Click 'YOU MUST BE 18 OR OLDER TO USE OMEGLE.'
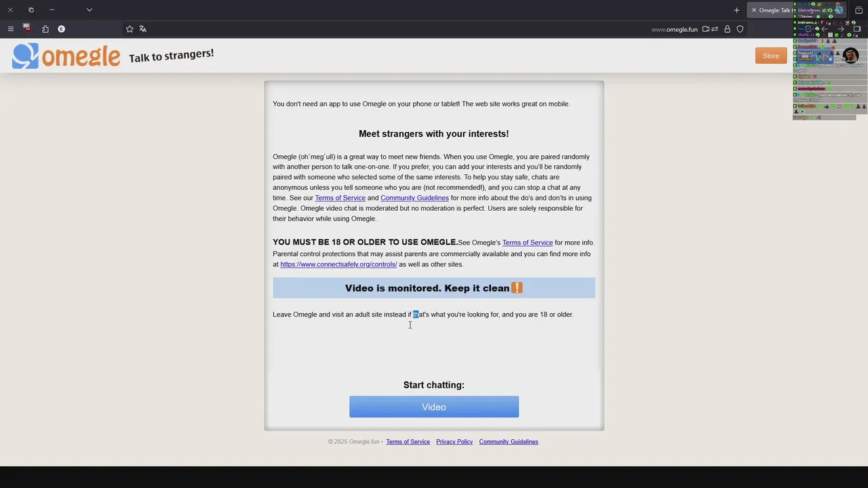This screenshot has width=868, height=488. (x=365, y=242)
